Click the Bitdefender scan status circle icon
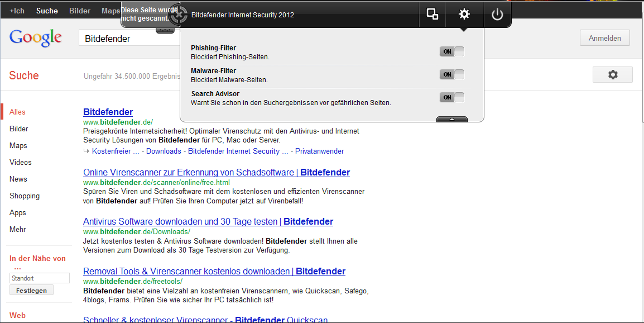The image size is (644, 323). [178, 15]
